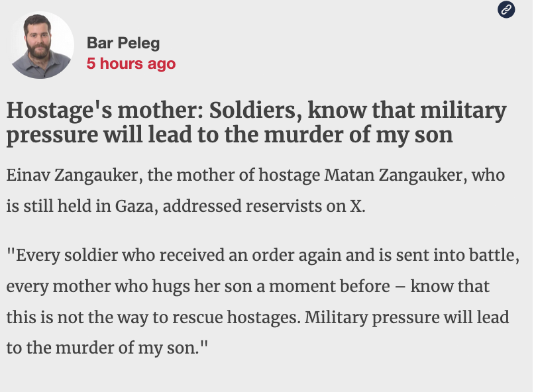Click 'addressed reservists on X' text
Image resolution: width=534 pixels, height=392 pixels.
[x=263, y=206]
